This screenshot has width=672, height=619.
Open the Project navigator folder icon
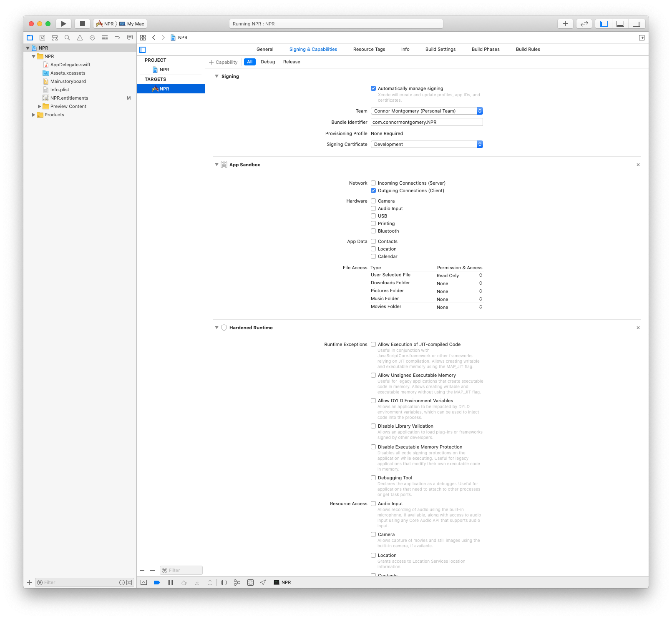point(30,38)
